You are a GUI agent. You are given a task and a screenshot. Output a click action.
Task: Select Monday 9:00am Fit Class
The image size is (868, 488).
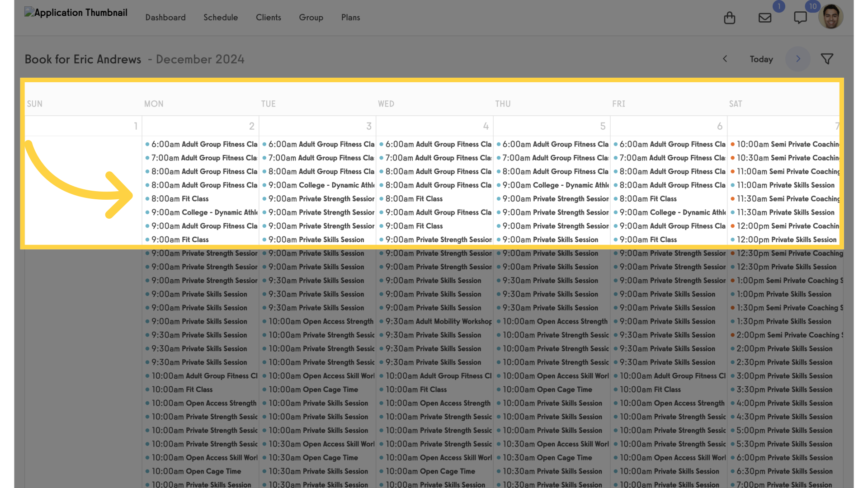coord(177,239)
